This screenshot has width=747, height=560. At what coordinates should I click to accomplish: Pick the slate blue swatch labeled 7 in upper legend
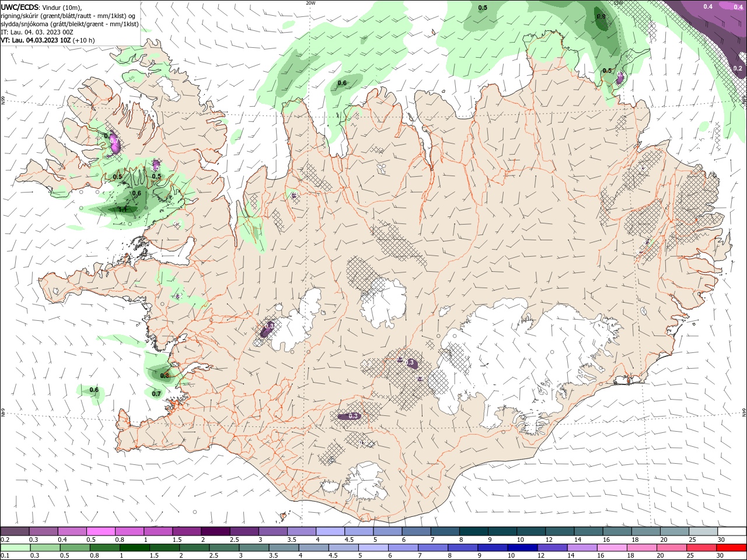pos(445,531)
